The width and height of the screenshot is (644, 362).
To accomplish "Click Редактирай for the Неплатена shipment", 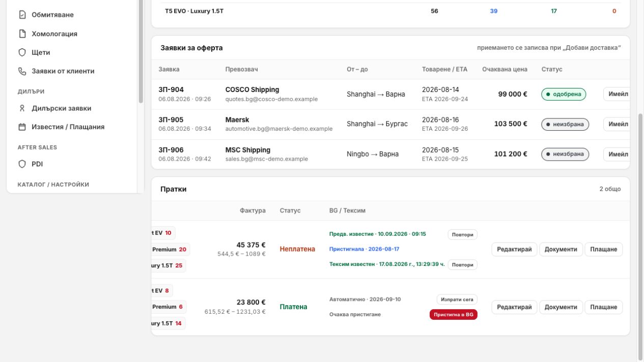I will pos(514,249).
